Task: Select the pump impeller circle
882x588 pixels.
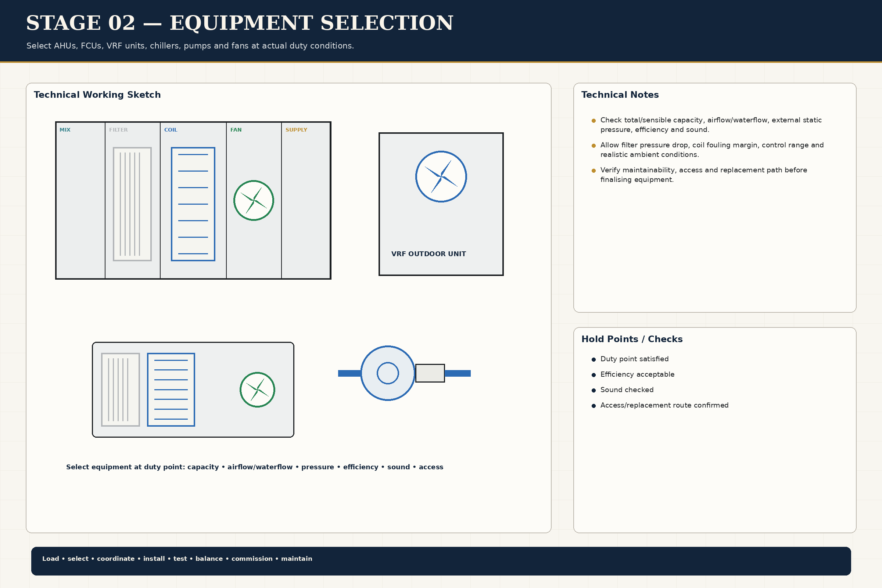Action: coord(388,373)
